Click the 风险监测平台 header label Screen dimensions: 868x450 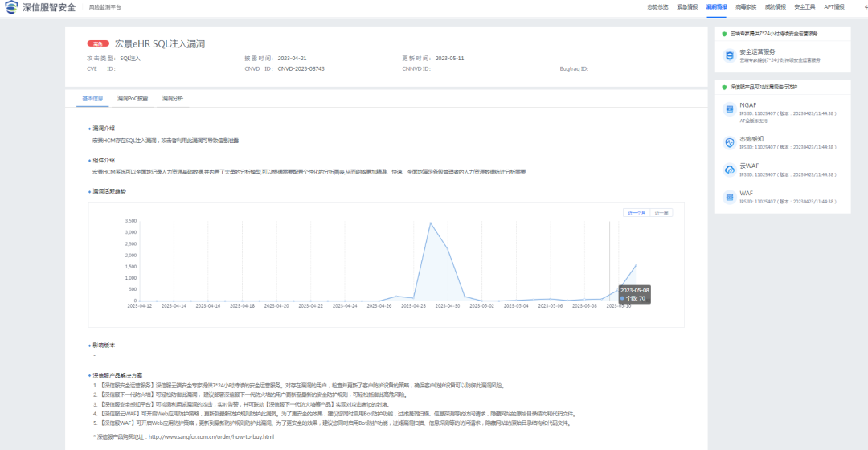click(x=104, y=7)
